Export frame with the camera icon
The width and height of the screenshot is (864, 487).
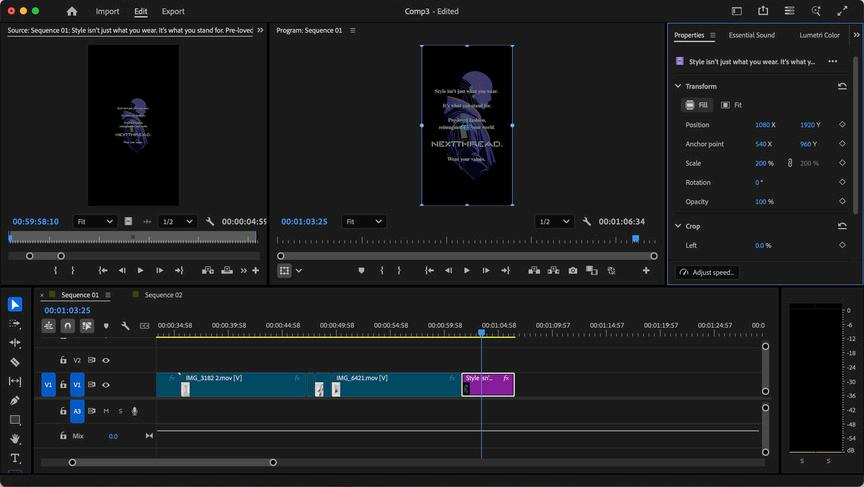pyautogui.click(x=573, y=270)
